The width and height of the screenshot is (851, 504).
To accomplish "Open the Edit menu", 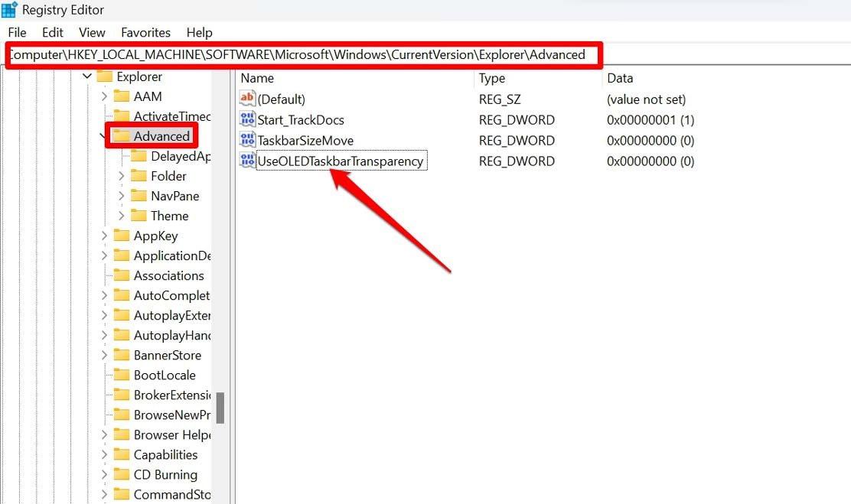I will pos(53,32).
